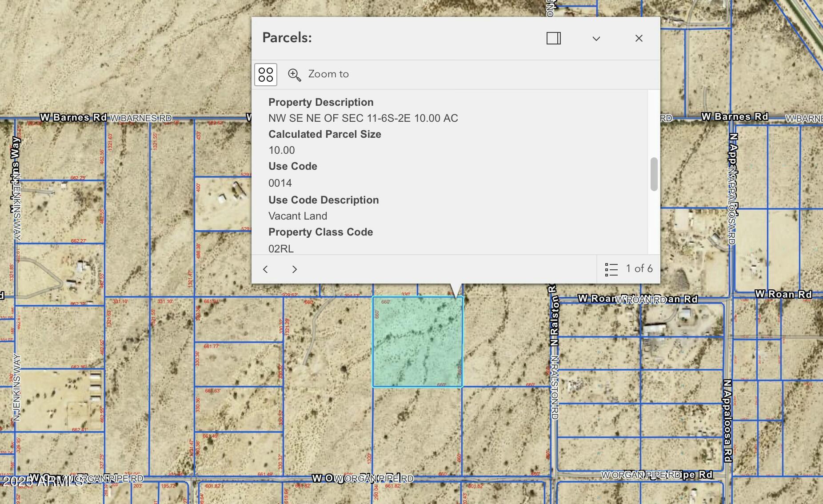823x504 pixels.
Task: Dock the Parcels popup using the dock icon
Action: pyautogui.click(x=553, y=39)
